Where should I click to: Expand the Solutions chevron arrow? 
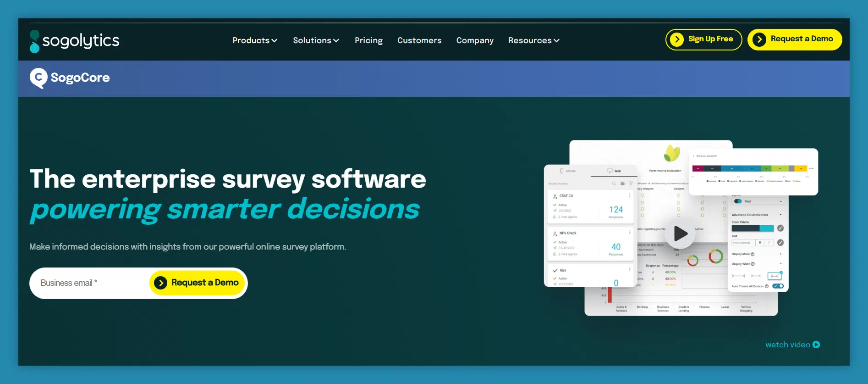point(336,41)
